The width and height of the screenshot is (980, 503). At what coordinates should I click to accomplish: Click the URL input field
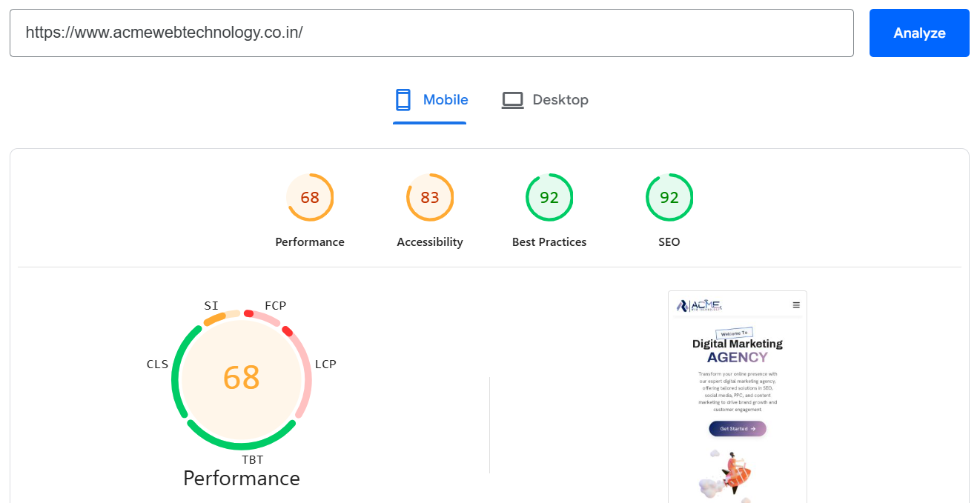click(x=431, y=33)
